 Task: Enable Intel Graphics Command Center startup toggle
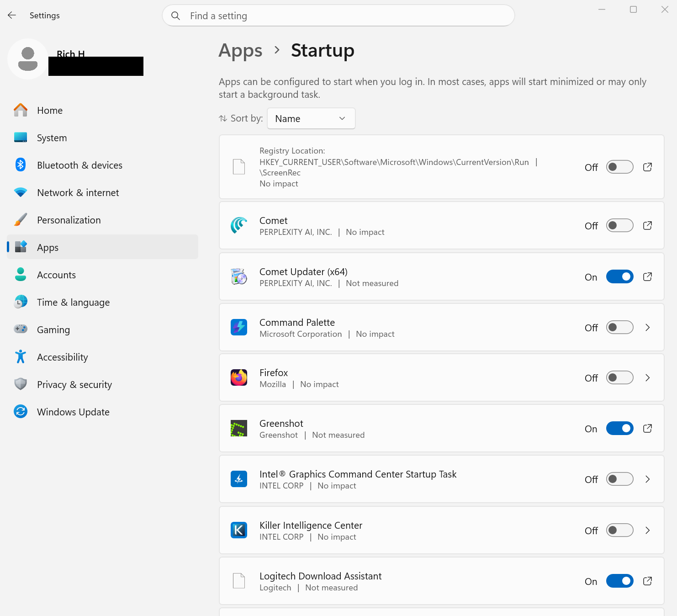[x=620, y=479]
